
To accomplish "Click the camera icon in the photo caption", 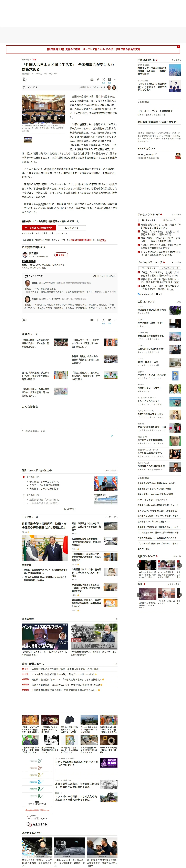I will pos(28,131).
